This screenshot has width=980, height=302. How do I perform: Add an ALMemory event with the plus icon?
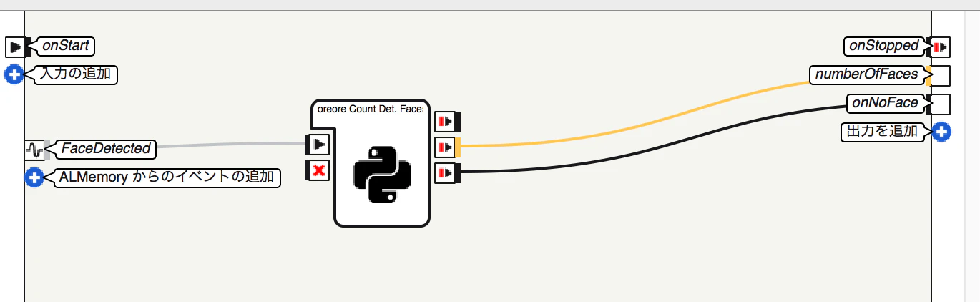tap(34, 177)
